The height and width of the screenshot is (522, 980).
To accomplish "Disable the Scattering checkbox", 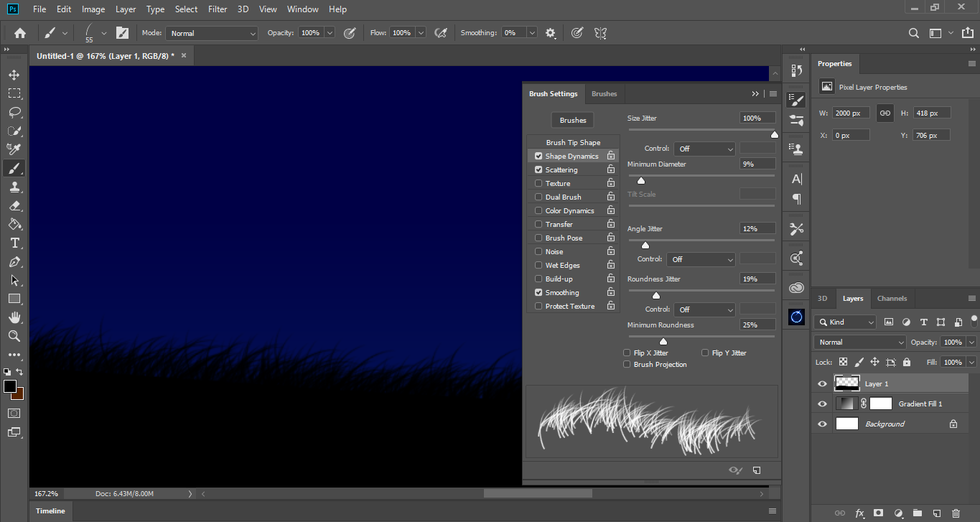I will [x=538, y=170].
